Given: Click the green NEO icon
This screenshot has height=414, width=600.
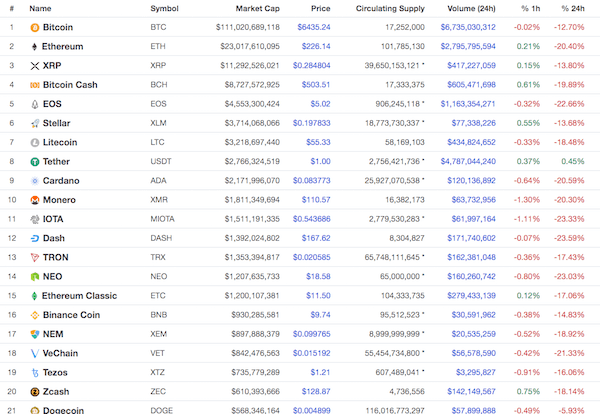Looking at the screenshot, I should pos(35,277).
